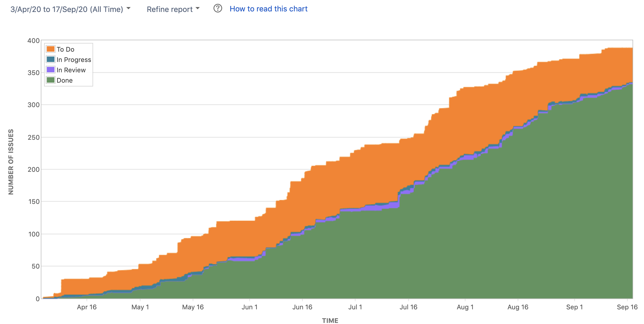Click the 200 y-axis value
This screenshot has width=644, height=324.
33,170
